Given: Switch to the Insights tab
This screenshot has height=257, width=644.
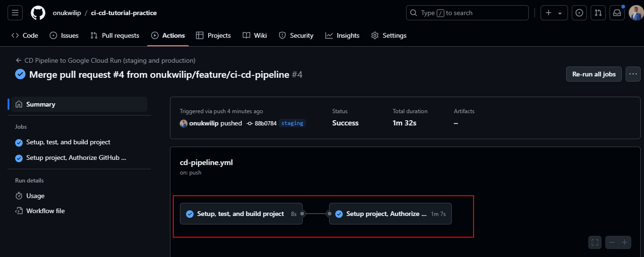Looking at the screenshot, I should point(342,35).
